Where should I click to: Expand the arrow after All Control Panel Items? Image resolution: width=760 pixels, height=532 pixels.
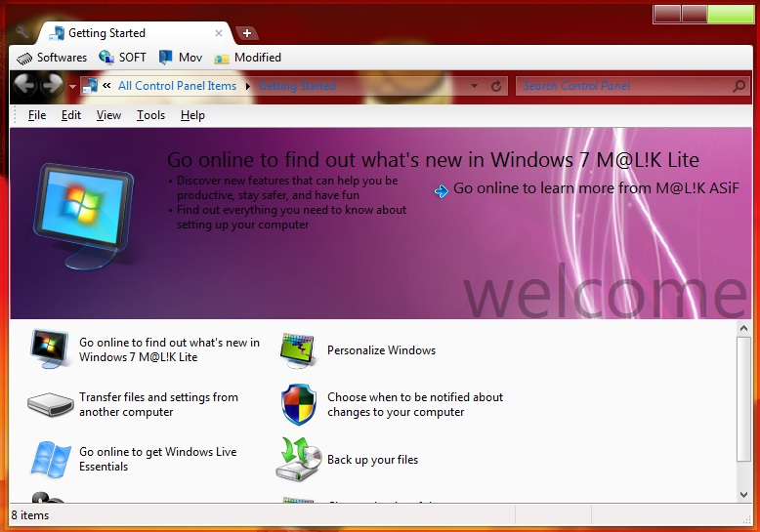248,86
